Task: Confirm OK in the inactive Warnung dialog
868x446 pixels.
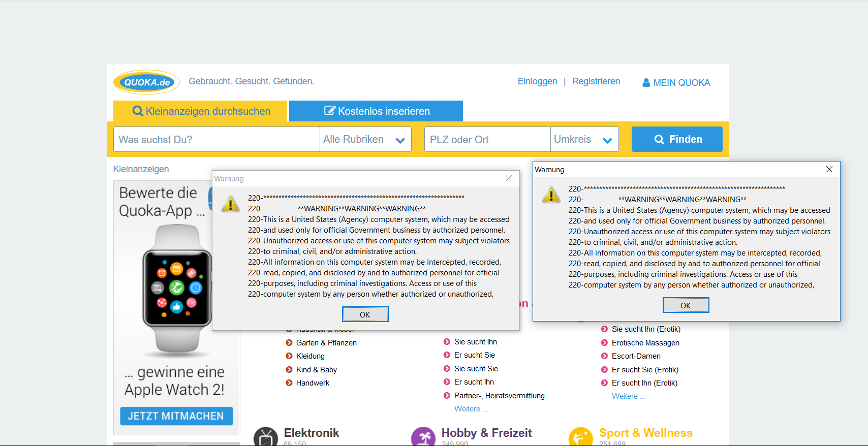Action: point(365,314)
